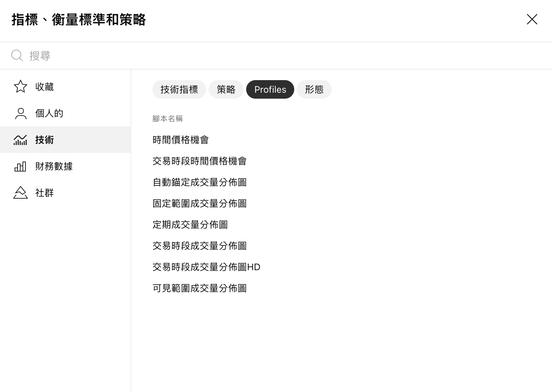Click the star icon beside 收藏

(20, 87)
